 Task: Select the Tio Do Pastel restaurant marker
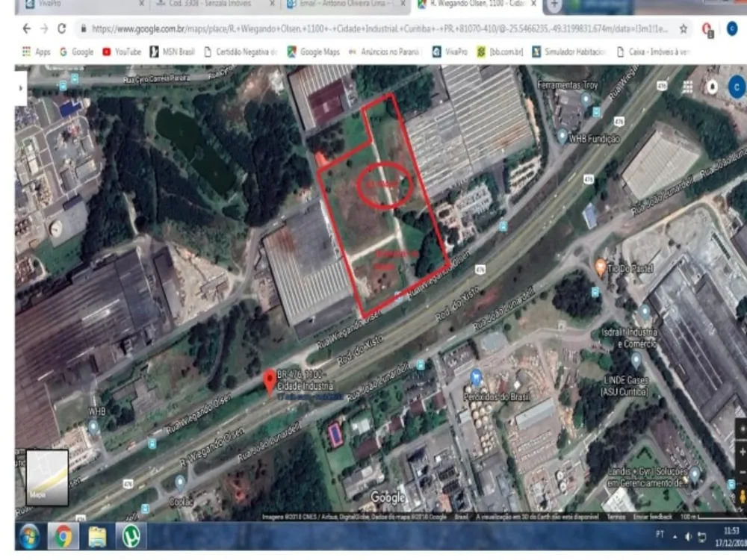601,267
